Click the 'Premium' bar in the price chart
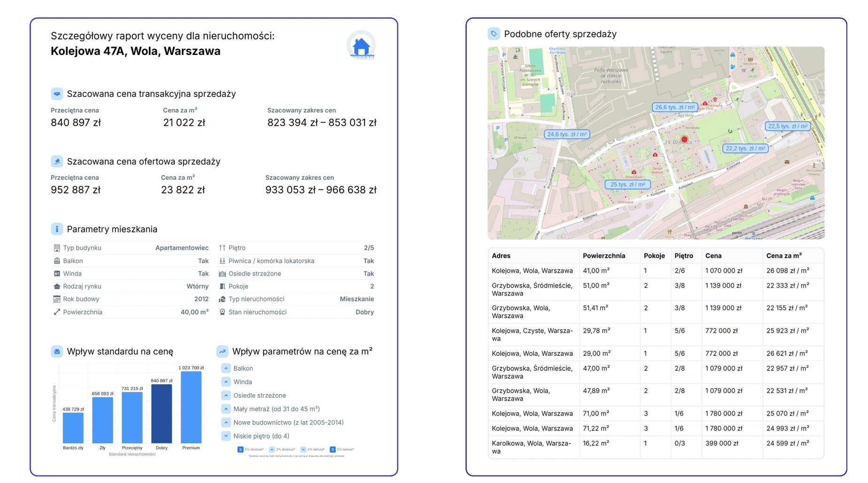The width and height of the screenshot is (868, 483). (x=191, y=408)
